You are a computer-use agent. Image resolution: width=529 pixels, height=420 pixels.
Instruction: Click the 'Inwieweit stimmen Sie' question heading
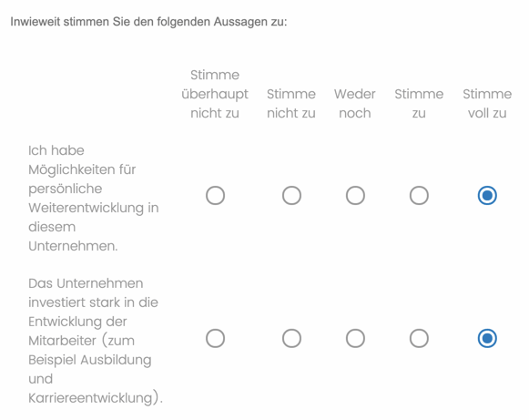(x=148, y=22)
